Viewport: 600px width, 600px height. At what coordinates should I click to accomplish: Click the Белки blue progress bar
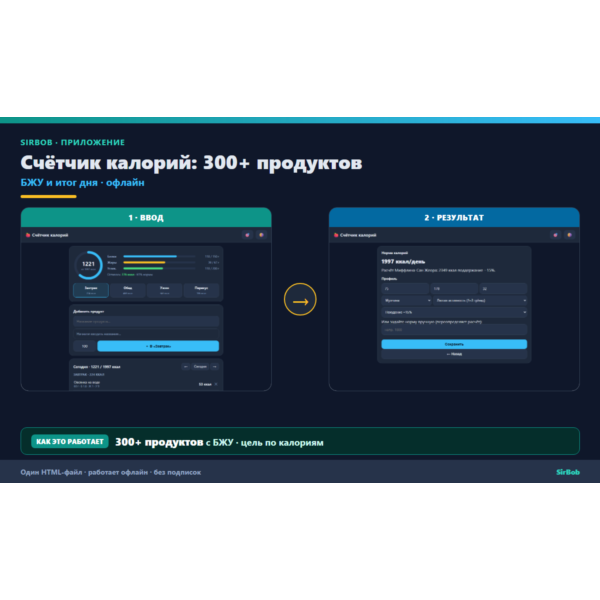click(159, 256)
